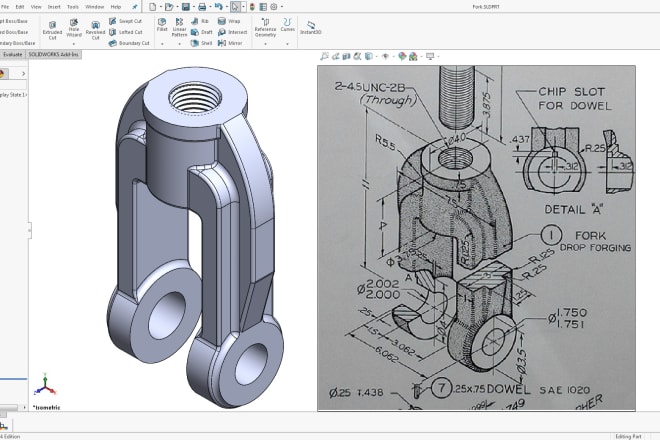Select the Draft feature
Viewport: 660px width, 440px height.
point(202,32)
